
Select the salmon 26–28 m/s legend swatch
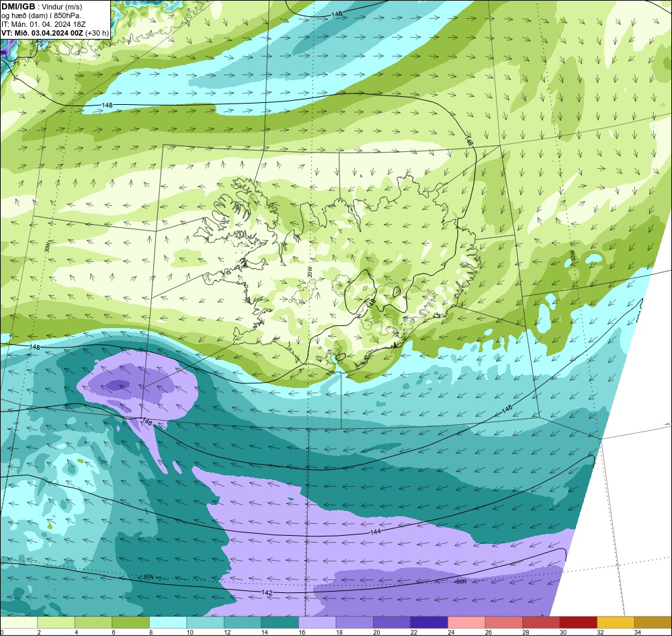coord(503,623)
